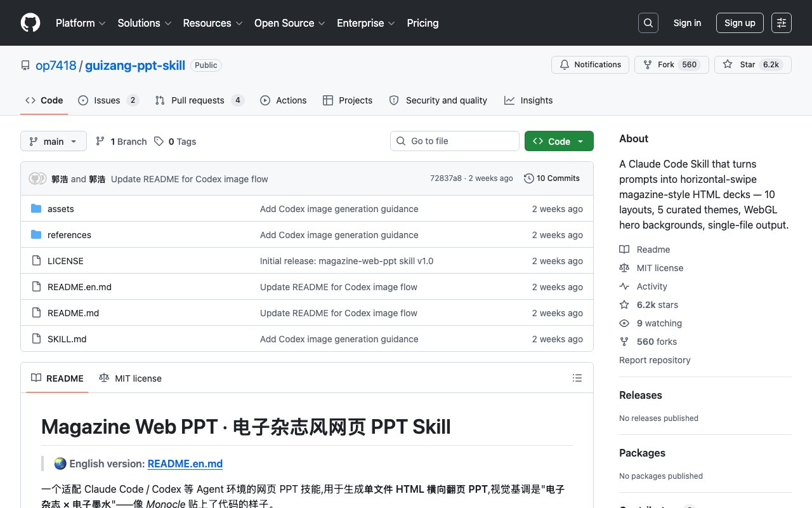Click the Packages heading link
Image resolution: width=812 pixels, height=508 pixels.
click(x=642, y=453)
